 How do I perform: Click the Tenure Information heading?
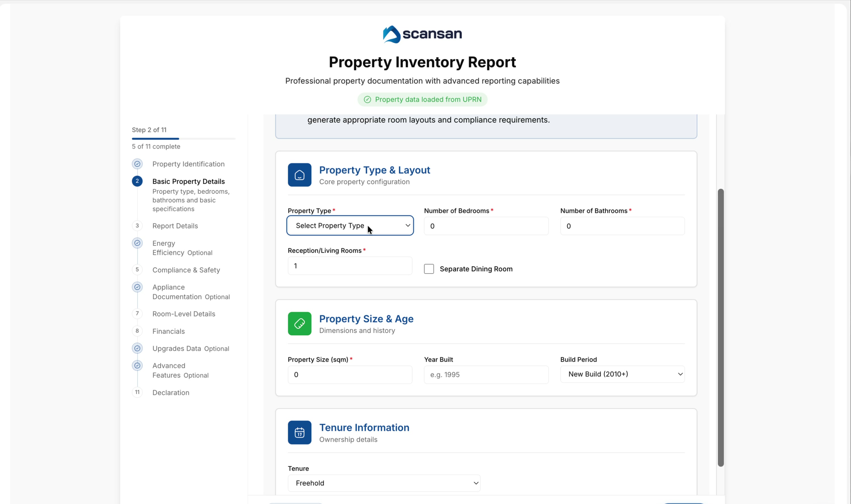(364, 427)
